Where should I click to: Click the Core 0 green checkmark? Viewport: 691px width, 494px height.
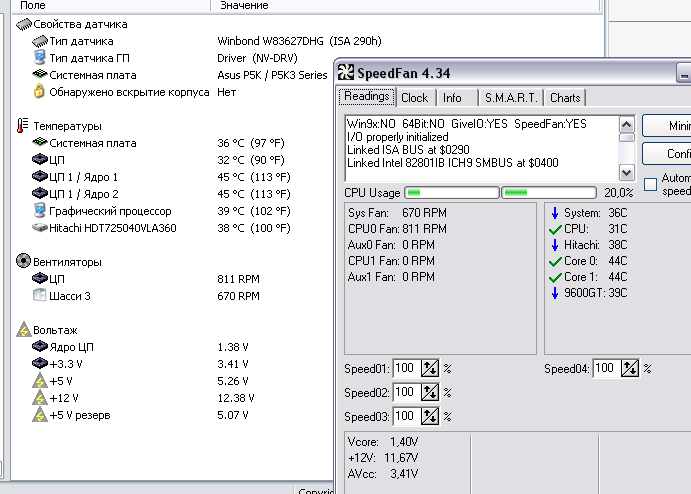click(x=555, y=261)
